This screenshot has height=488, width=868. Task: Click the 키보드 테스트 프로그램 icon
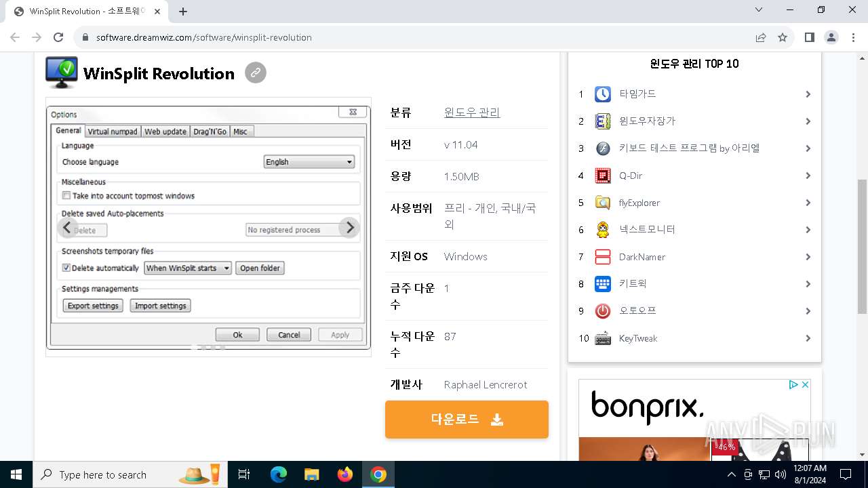coord(603,148)
